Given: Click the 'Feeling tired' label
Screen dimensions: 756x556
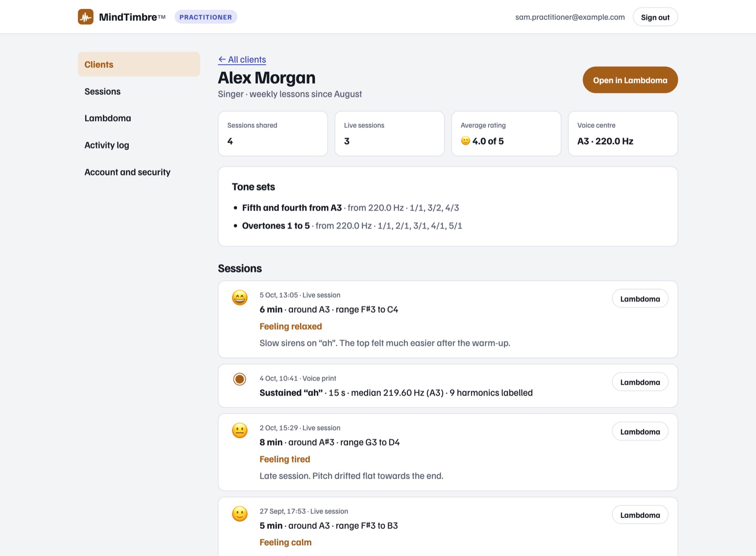Looking at the screenshot, I should [285, 459].
